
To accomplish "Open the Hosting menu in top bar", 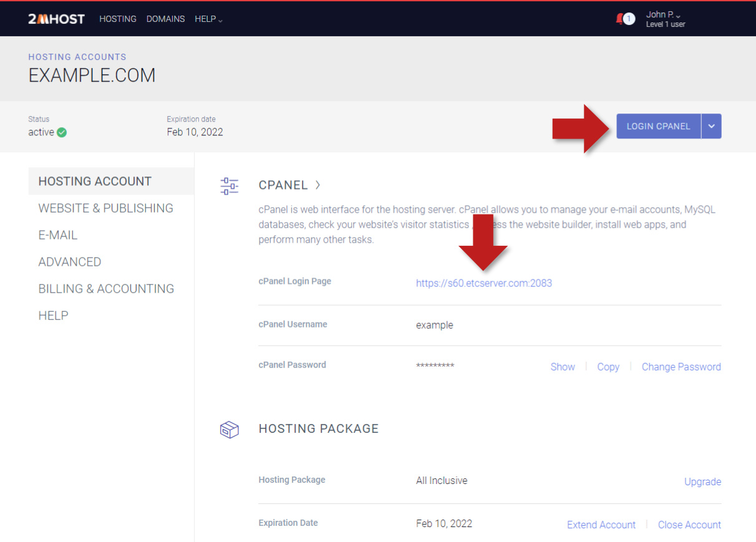I will [x=117, y=19].
